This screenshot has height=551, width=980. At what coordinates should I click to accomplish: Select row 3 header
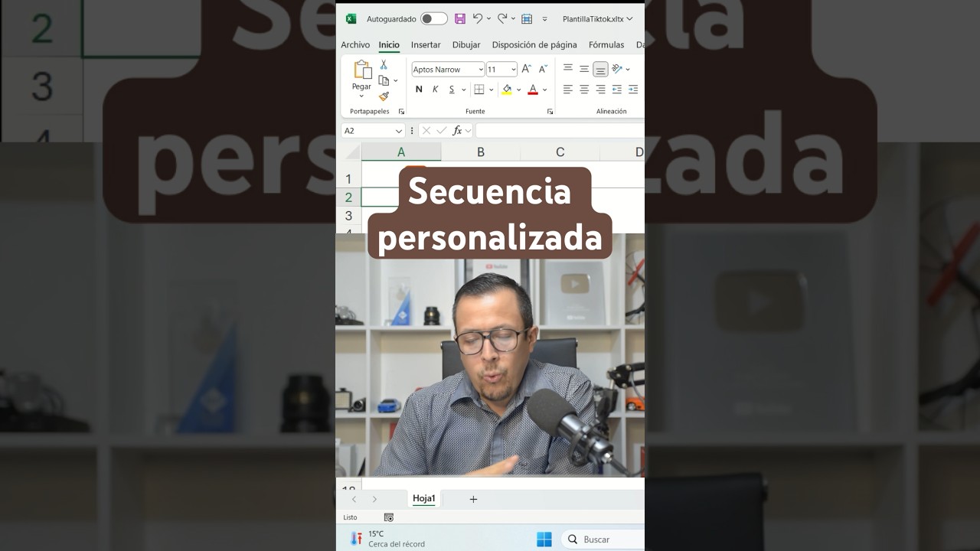point(348,216)
